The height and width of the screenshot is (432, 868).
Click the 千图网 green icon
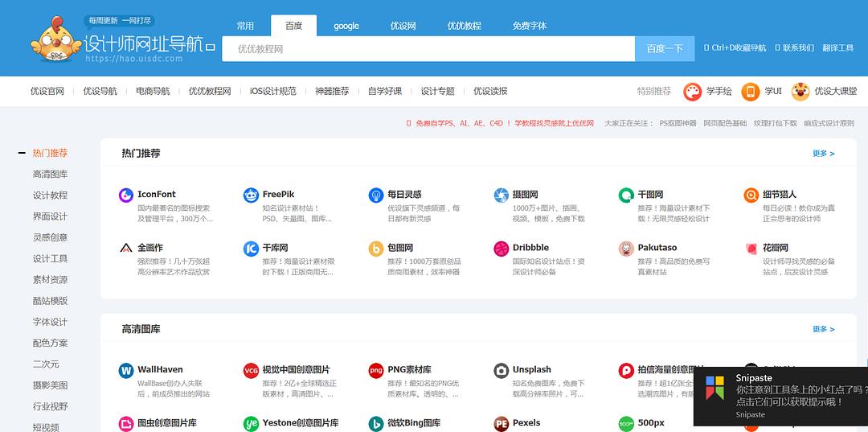[626, 195]
